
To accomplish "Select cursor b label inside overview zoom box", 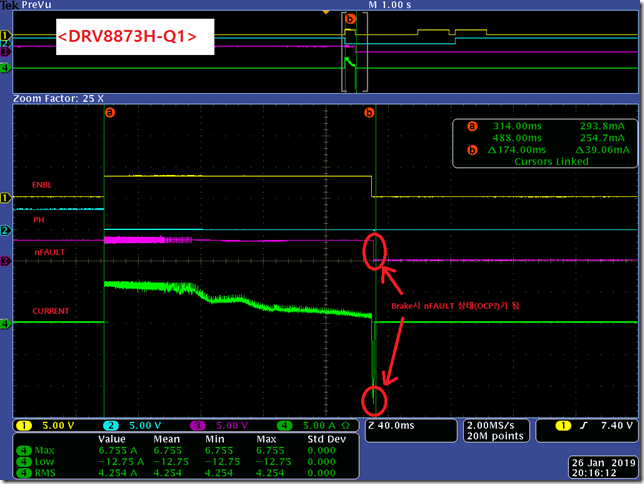I will (x=350, y=19).
